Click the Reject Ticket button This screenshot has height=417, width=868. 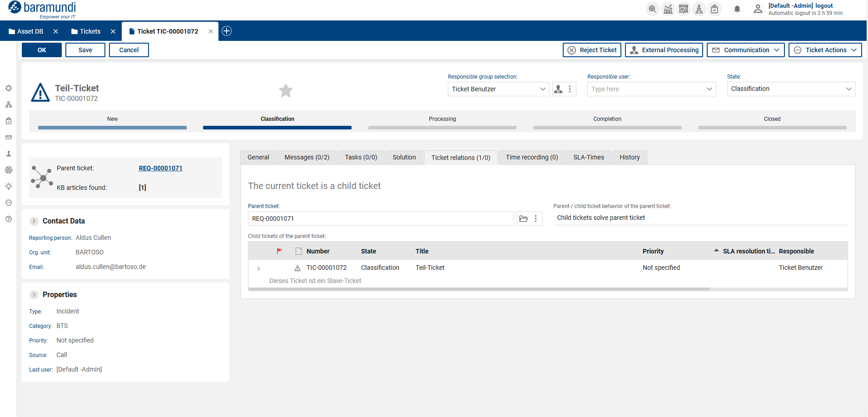pos(591,50)
